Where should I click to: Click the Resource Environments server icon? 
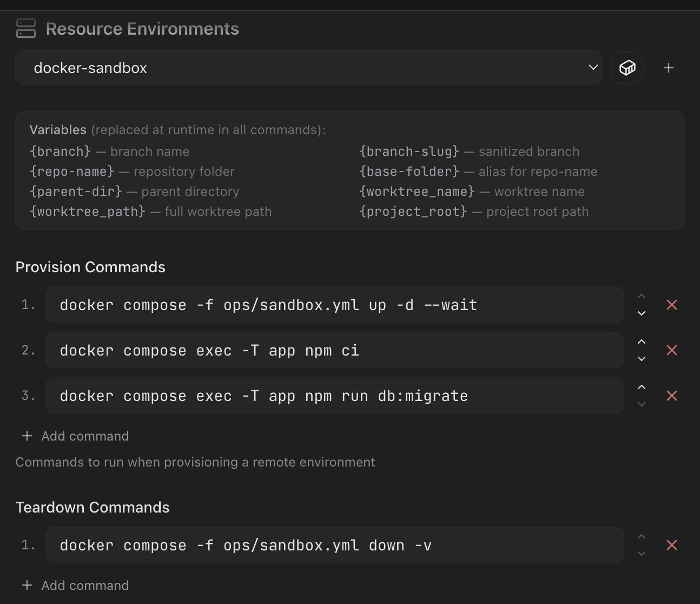[x=26, y=29]
